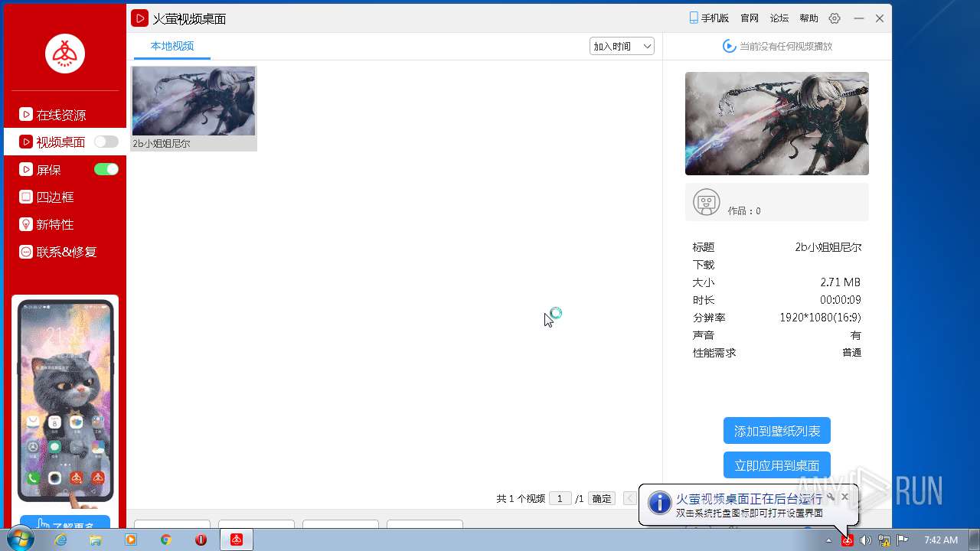Launch Chrome from the taskbar

pyautogui.click(x=166, y=540)
